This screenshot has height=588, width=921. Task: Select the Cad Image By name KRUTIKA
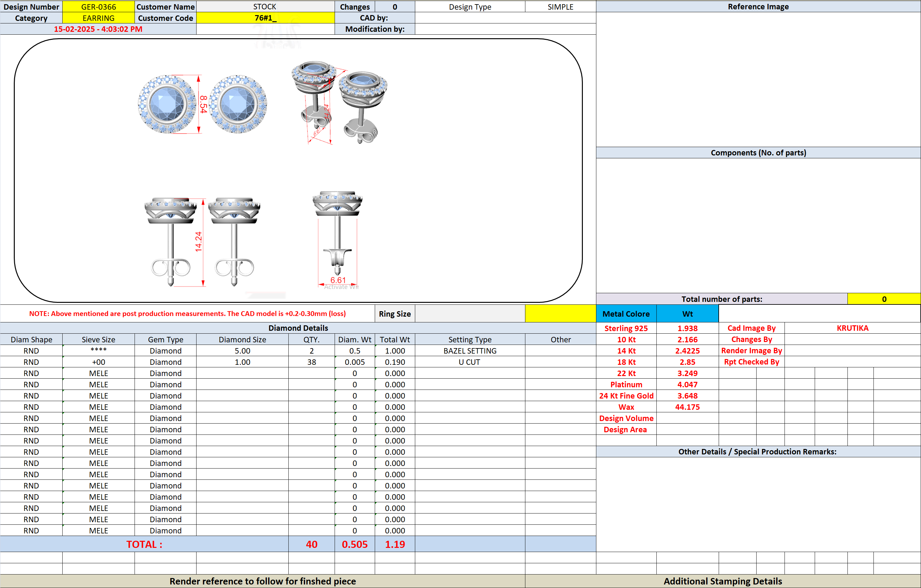pyautogui.click(x=853, y=328)
